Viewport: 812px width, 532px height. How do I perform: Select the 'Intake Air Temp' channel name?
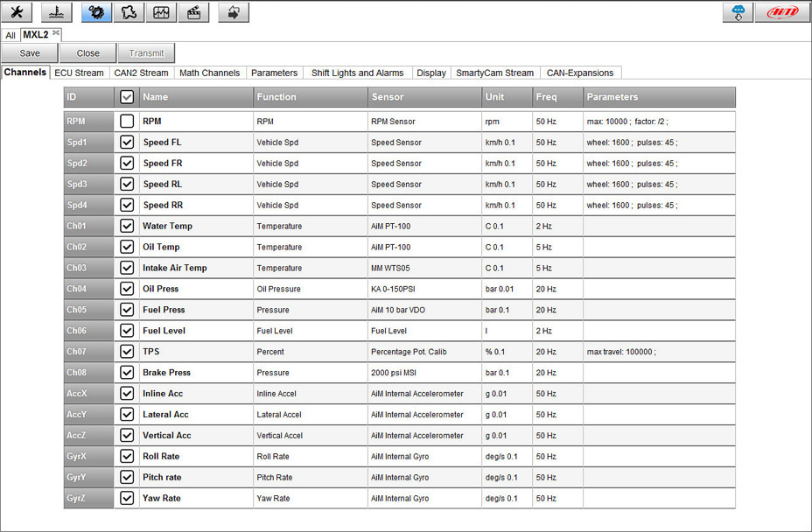coord(174,268)
